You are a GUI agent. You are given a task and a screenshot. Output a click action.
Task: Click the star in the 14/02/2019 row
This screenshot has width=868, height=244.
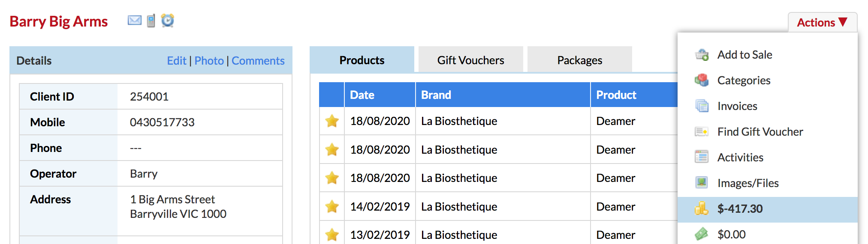[332, 207]
